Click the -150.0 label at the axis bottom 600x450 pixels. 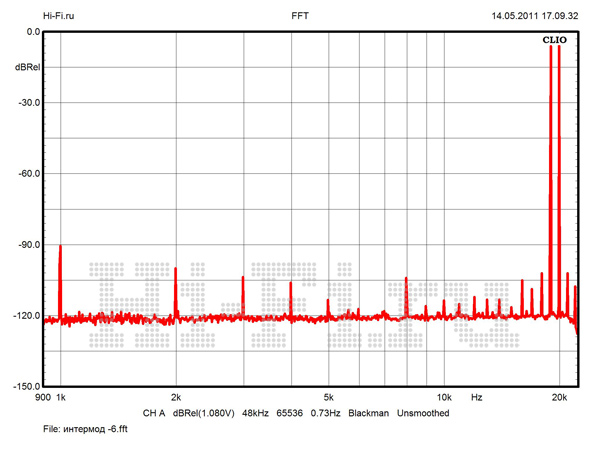[25, 386]
